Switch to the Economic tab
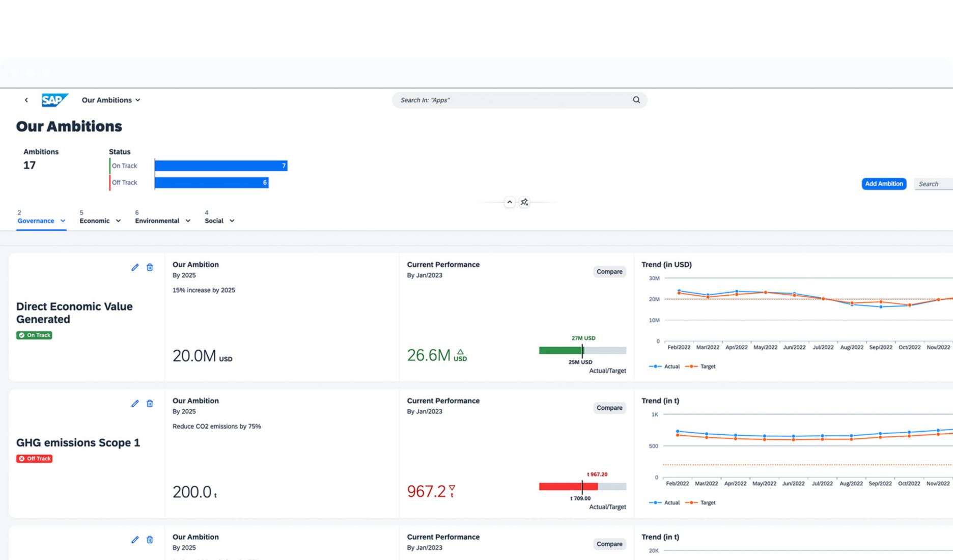Viewport: 953px width, 560px height. [x=95, y=221]
